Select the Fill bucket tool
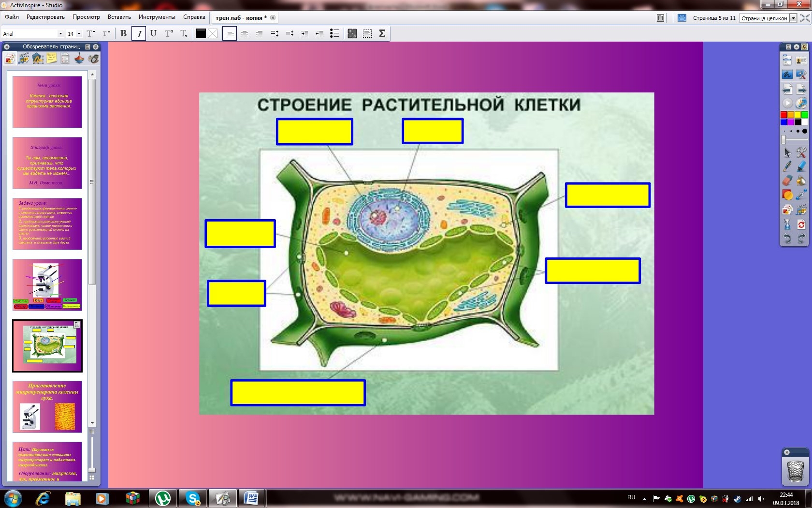 tap(801, 180)
